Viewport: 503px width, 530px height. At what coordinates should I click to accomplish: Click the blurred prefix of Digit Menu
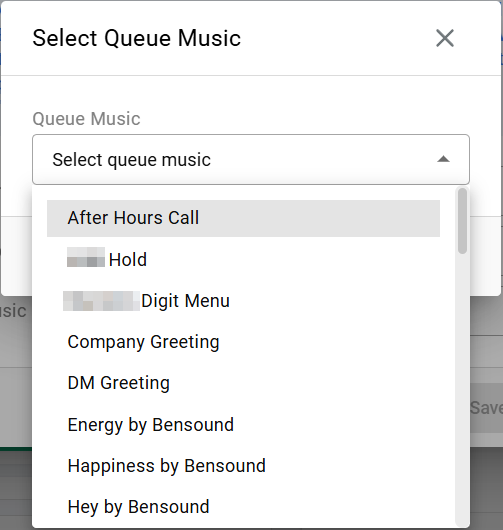pos(101,301)
